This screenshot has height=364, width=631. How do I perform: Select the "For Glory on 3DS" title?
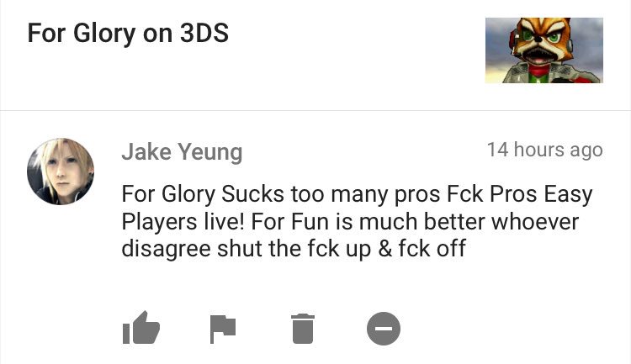tap(128, 33)
